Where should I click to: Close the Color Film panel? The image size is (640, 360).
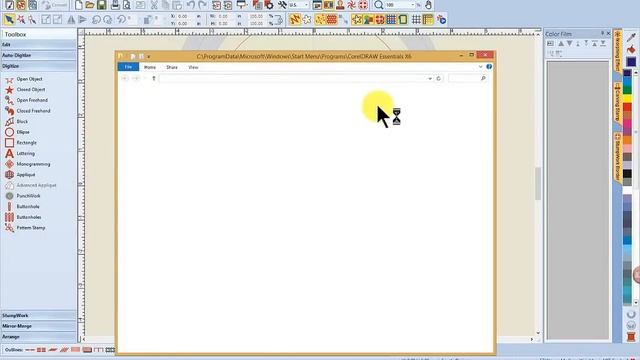click(x=608, y=33)
